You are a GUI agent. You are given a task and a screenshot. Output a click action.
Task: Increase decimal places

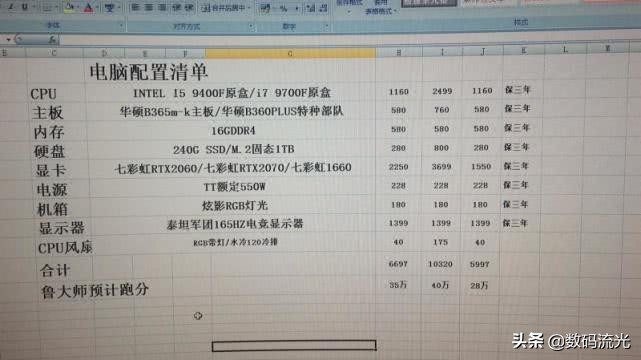click(x=311, y=8)
